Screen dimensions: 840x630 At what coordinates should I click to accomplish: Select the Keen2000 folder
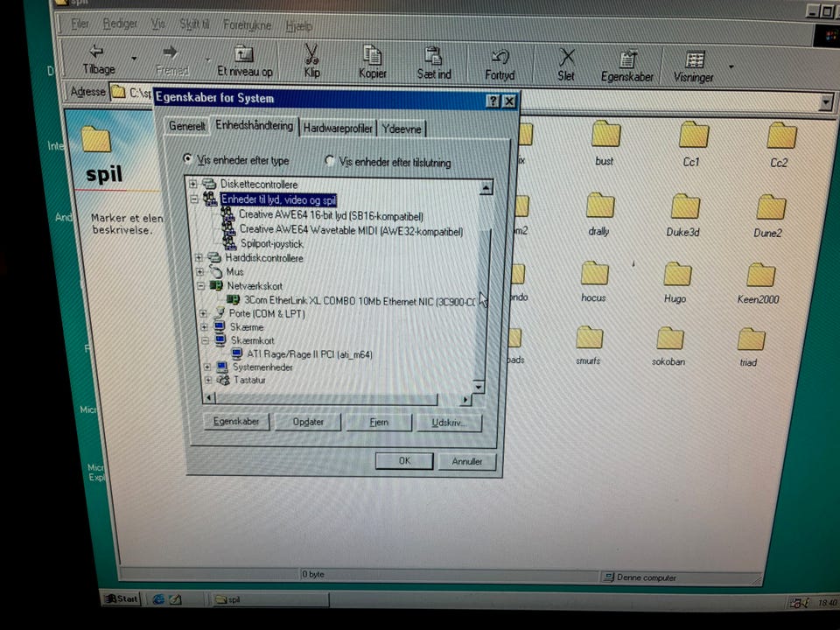coord(759,283)
